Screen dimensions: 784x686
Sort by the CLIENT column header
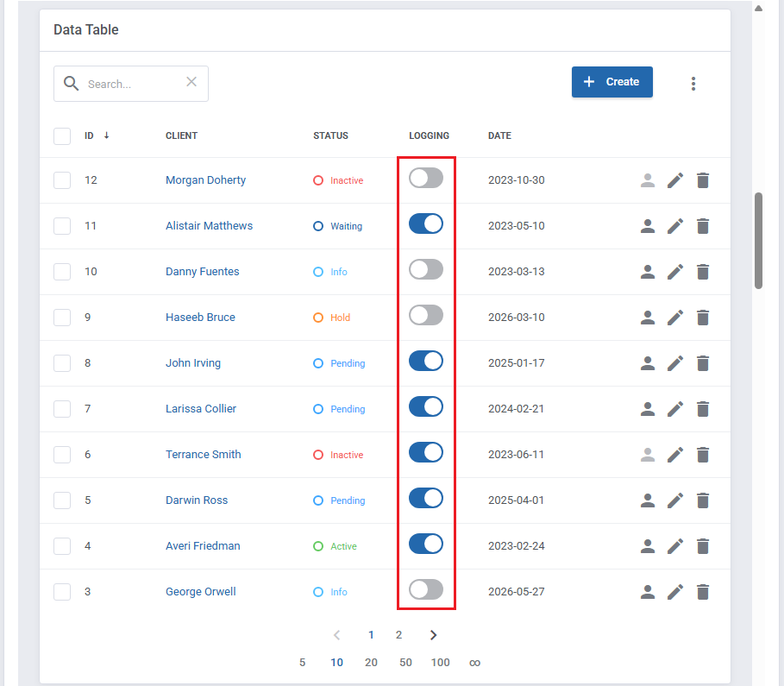click(181, 135)
